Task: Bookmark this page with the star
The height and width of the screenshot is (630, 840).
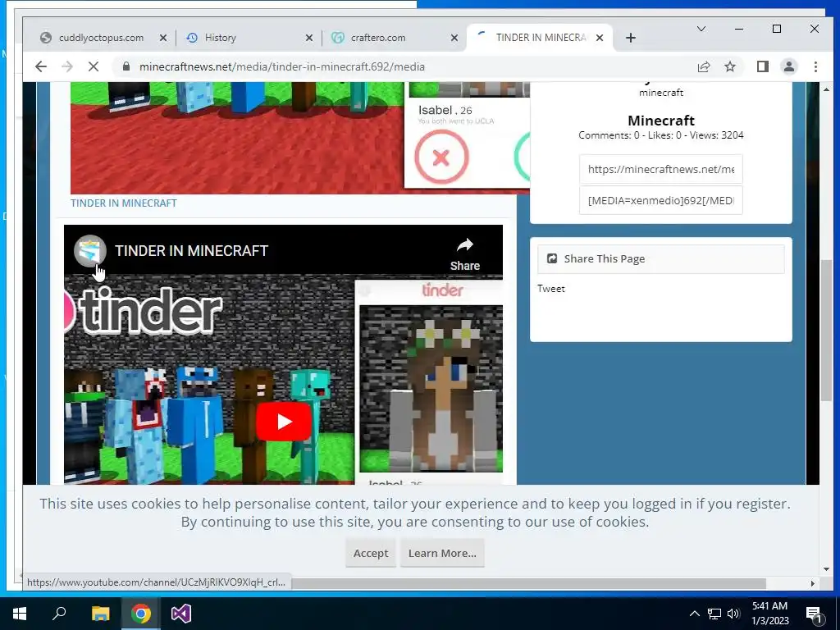Action: click(729, 66)
